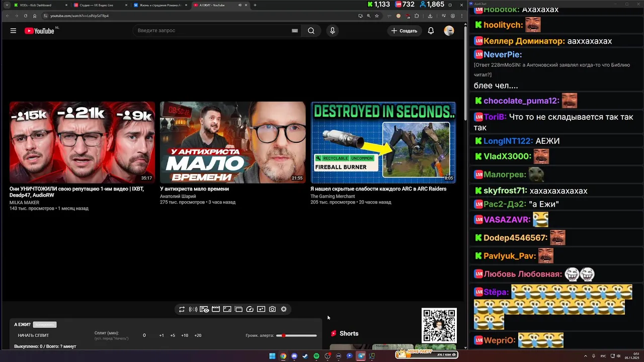Screen dimensions: 644x362
Task: Click the screen-with-plus icon in player toolbar
Action: tap(261, 309)
